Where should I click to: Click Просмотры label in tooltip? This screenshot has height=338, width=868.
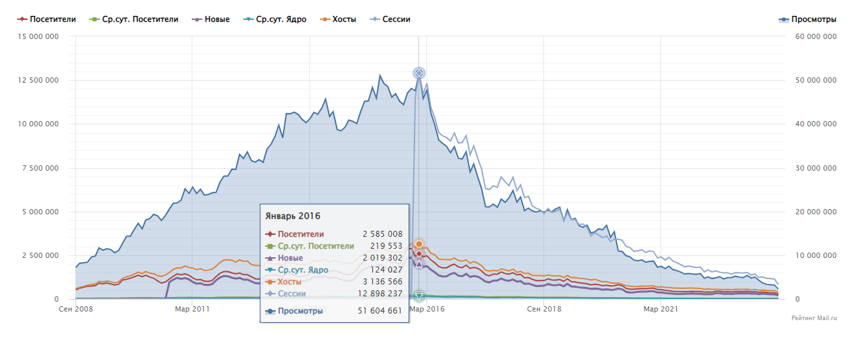[301, 311]
